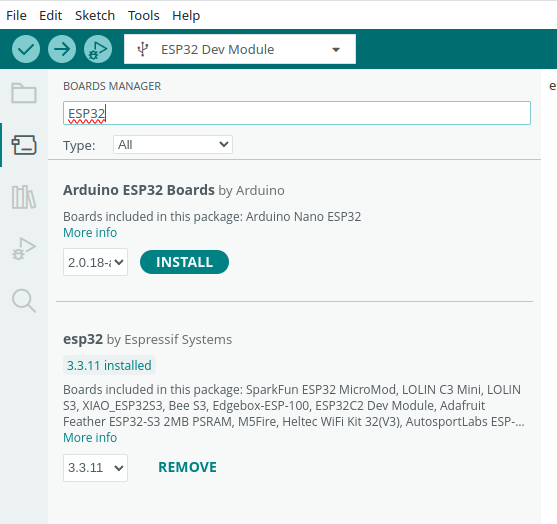Screen dimensions: 557x524
Task: Open the Sketch menu
Action: [95, 16]
